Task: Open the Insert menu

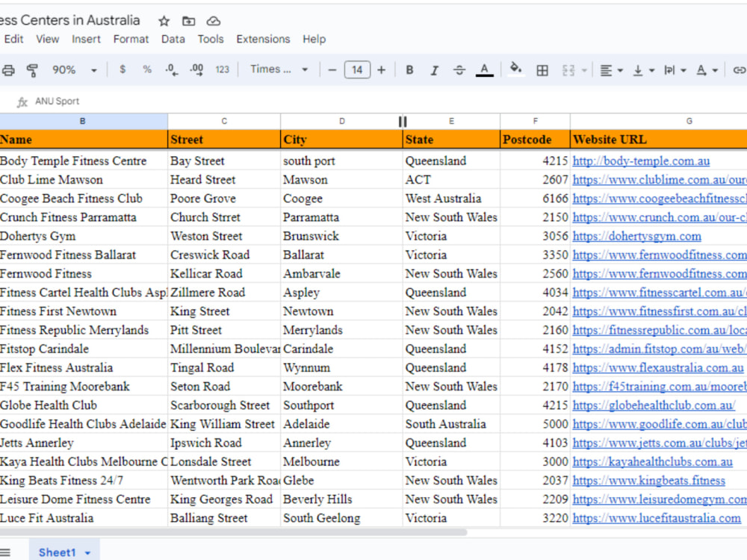Action: coord(86,39)
